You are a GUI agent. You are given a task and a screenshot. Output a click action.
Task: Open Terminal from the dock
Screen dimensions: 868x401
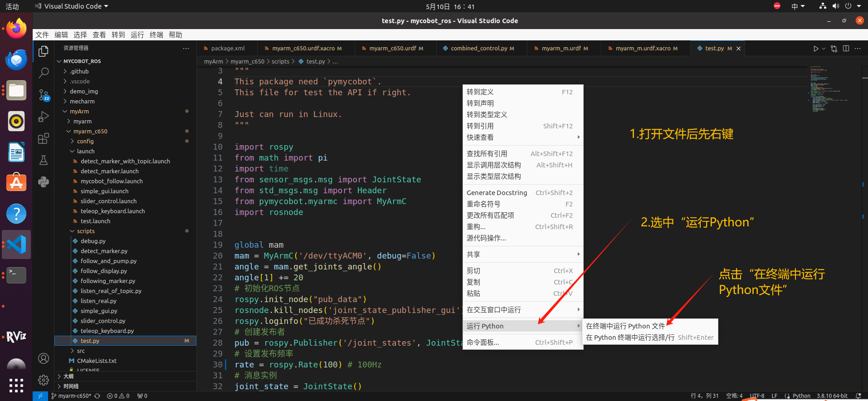[x=16, y=275]
